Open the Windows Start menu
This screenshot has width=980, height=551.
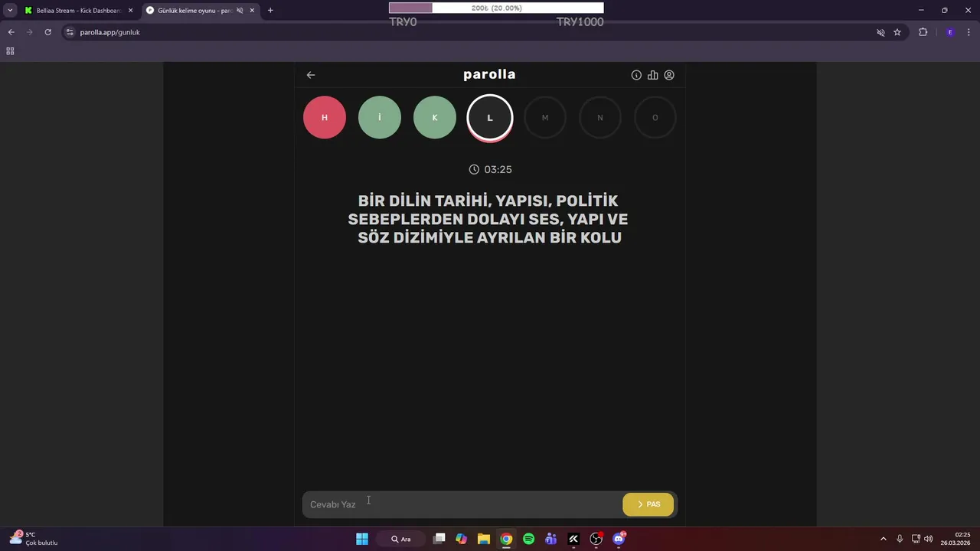[x=362, y=539]
